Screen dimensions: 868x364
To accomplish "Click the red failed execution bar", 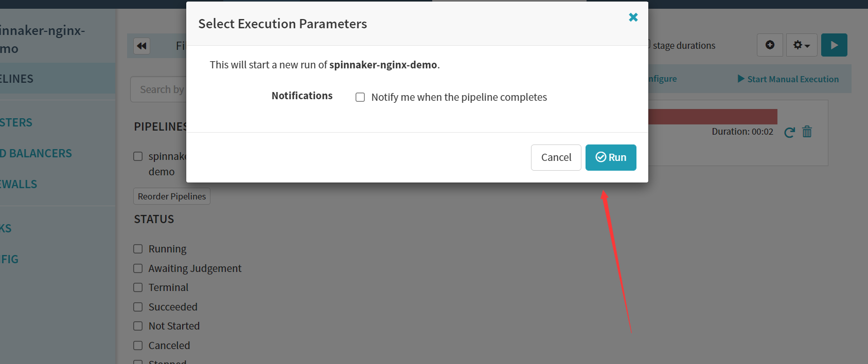I will point(713,117).
